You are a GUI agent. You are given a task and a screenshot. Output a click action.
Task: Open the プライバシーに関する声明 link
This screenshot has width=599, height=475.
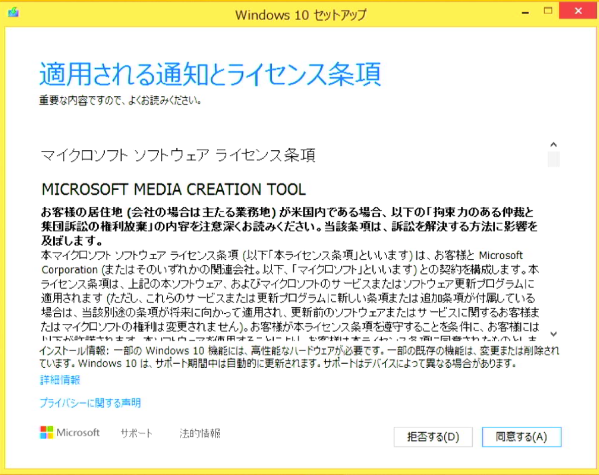90,403
